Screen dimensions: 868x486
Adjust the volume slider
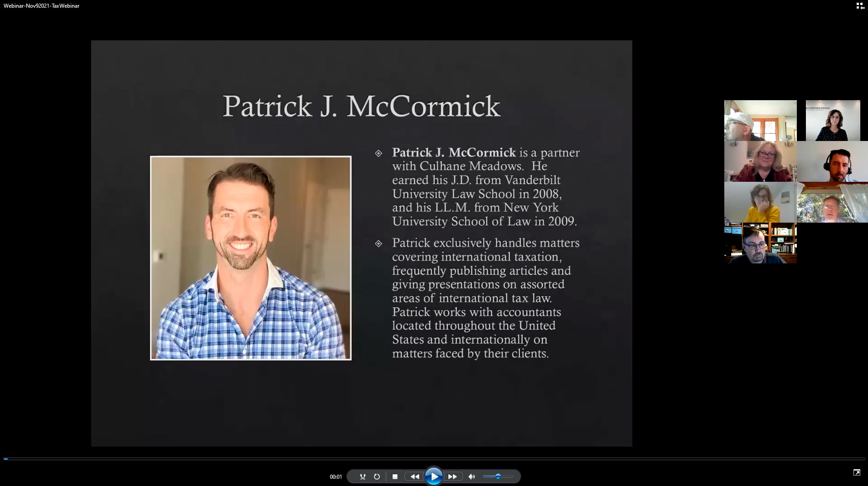click(498, 476)
